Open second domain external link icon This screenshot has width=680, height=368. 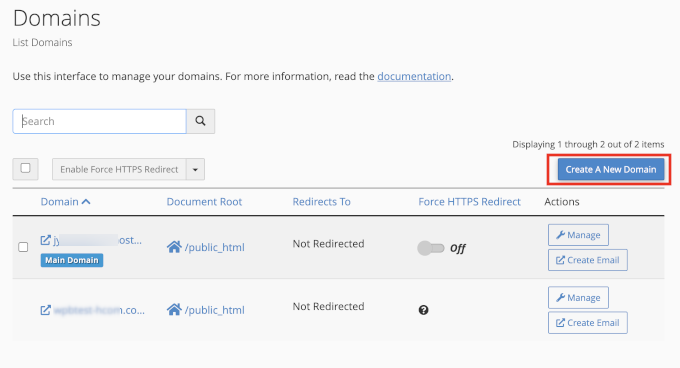46,310
